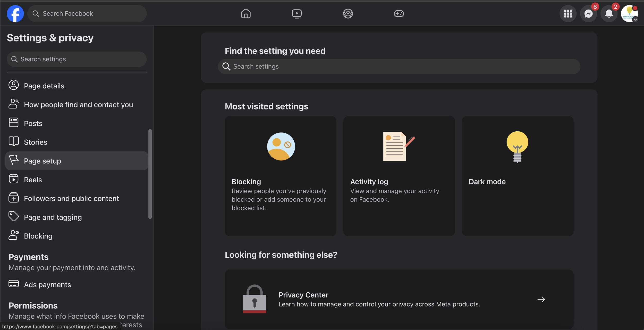Open the Groups icon in top bar
Image resolution: width=644 pixels, height=330 pixels.
[348, 13]
